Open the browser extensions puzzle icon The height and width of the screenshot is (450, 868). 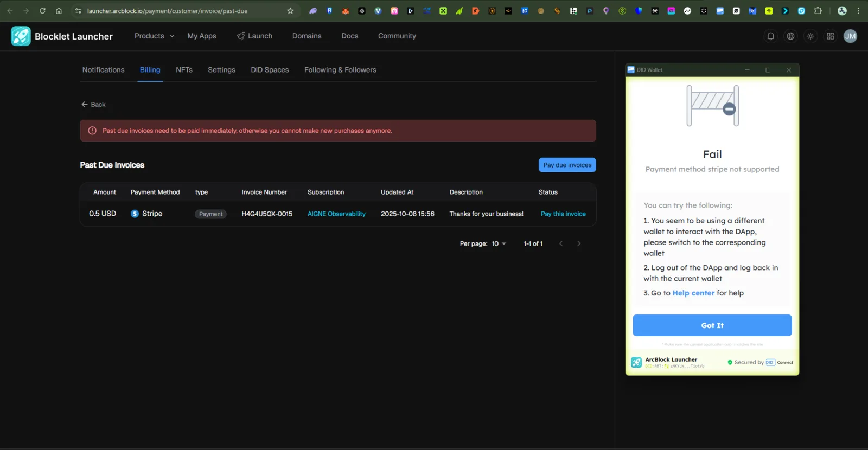pyautogui.click(x=818, y=11)
